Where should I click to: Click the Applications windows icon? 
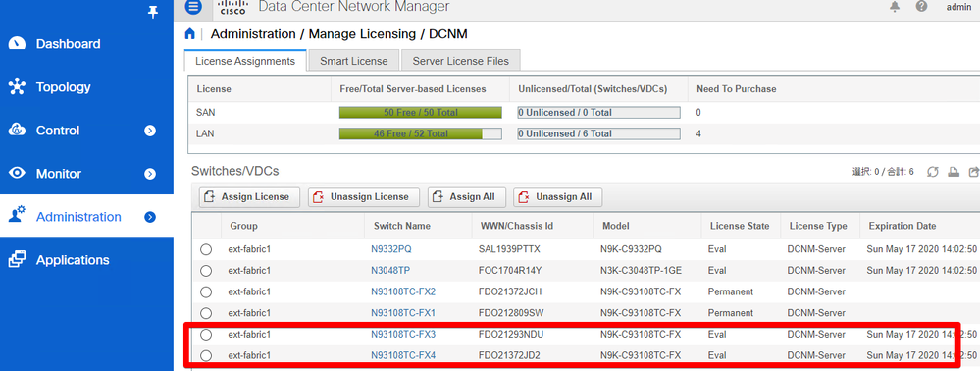point(17,259)
